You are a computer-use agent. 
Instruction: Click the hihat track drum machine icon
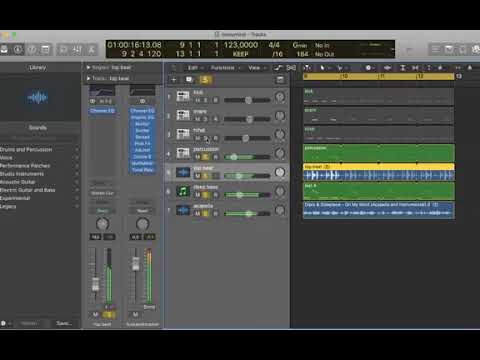(x=183, y=134)
